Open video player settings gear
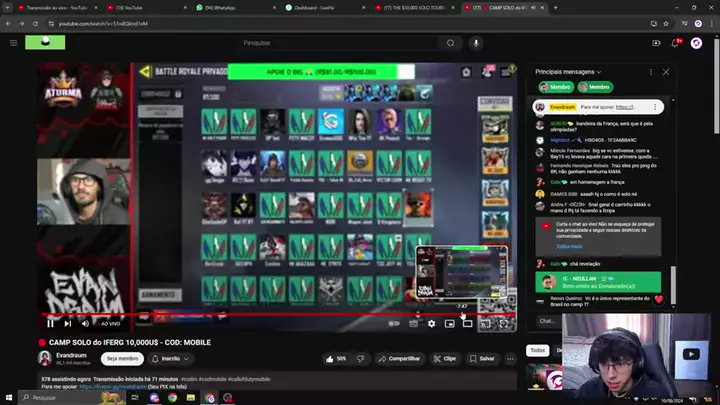720x405 pixels. coord(431,323)
